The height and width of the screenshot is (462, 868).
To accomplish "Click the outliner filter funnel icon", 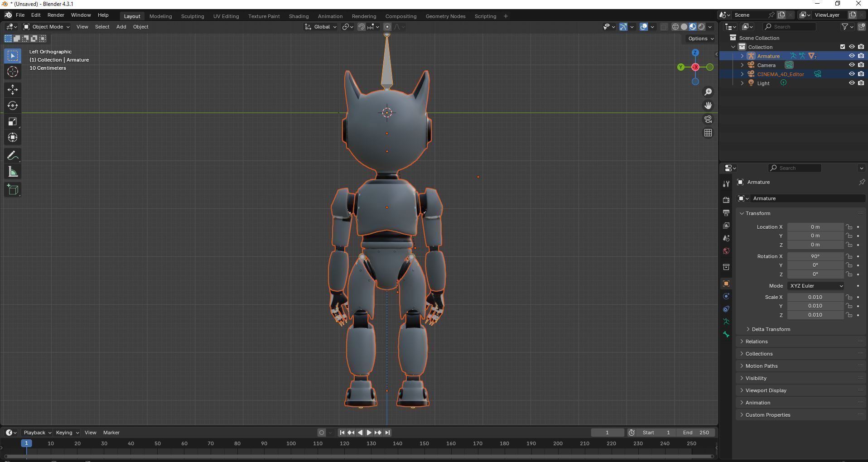I will pyautogui.click(x=845, y=27).
